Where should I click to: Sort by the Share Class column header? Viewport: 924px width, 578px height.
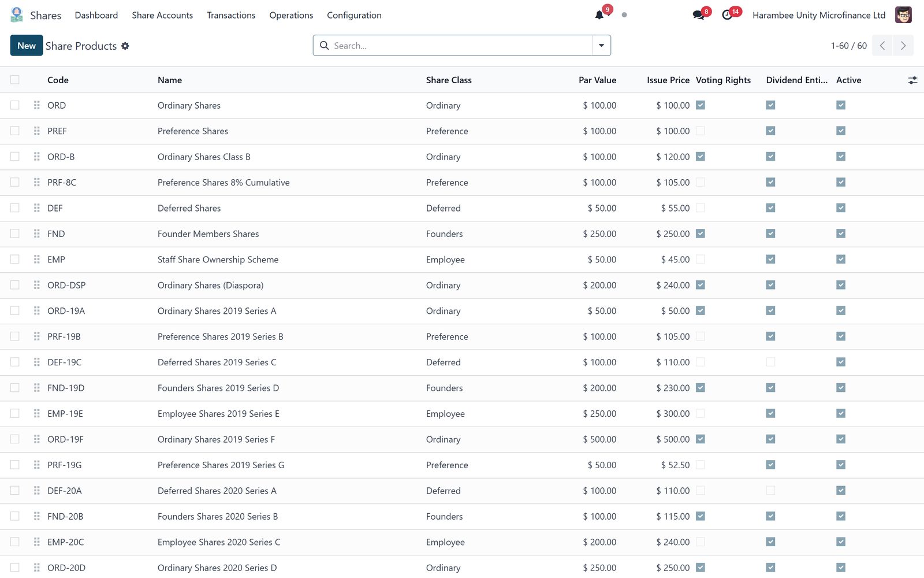click(449, 80)
